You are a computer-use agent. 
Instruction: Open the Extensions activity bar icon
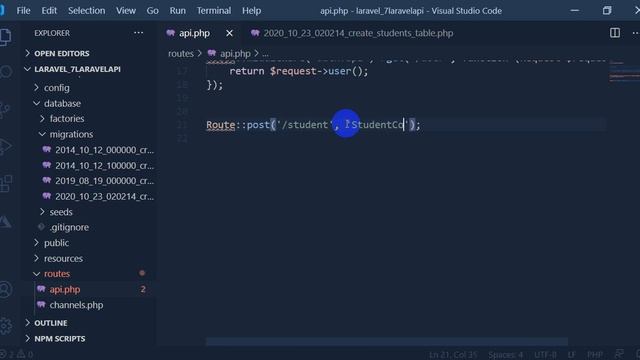pyautogui.click(x=6, y=184)
